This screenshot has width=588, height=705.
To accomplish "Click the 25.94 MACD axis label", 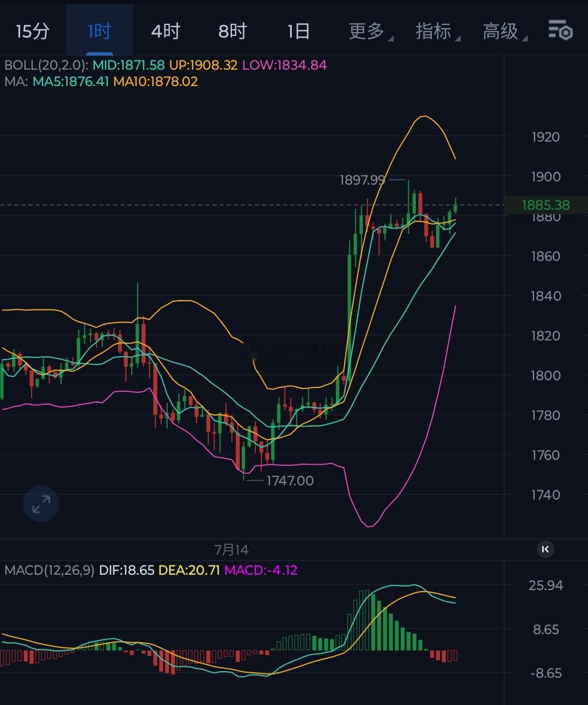I will coord(546,585).
